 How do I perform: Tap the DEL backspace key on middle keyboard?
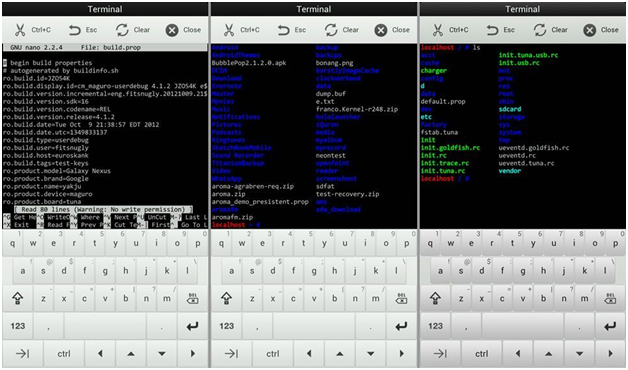click(x=401, y=298)
